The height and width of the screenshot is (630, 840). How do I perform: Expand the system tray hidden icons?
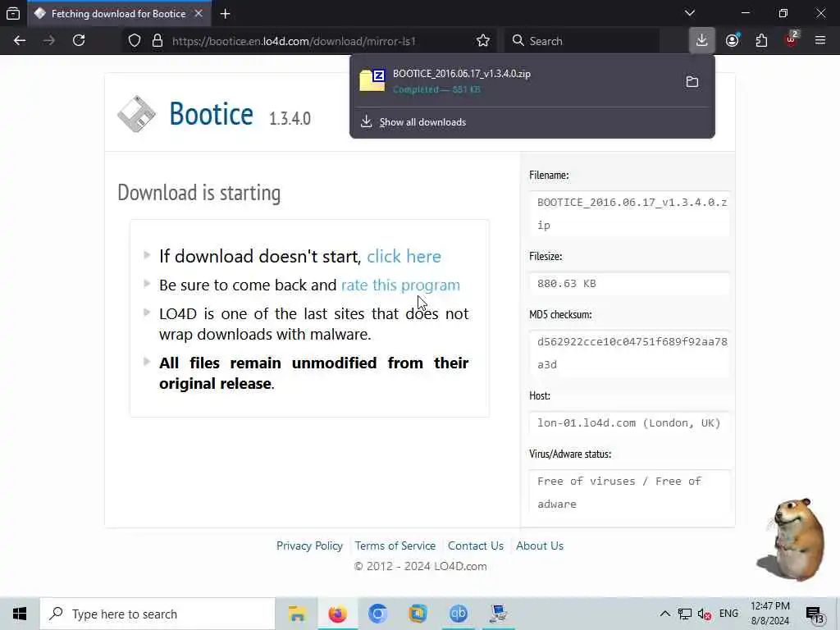(664, 614)
